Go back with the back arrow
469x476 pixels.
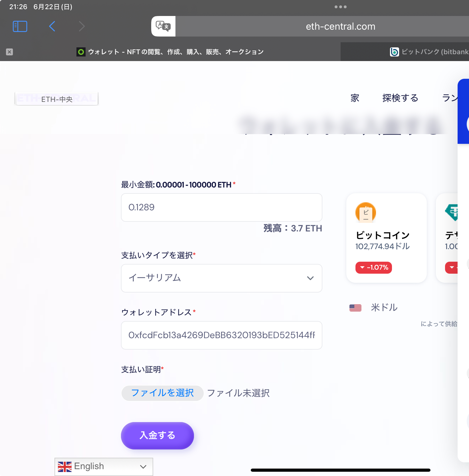[52, 26]
